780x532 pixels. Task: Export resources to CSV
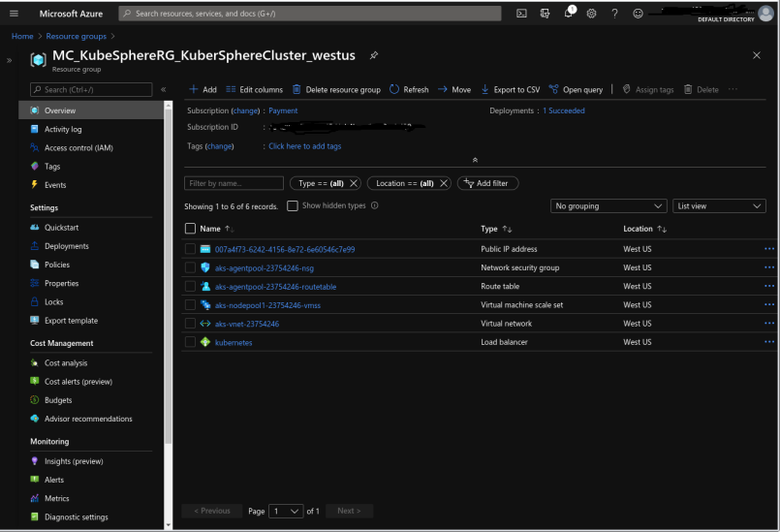(510, 89)
